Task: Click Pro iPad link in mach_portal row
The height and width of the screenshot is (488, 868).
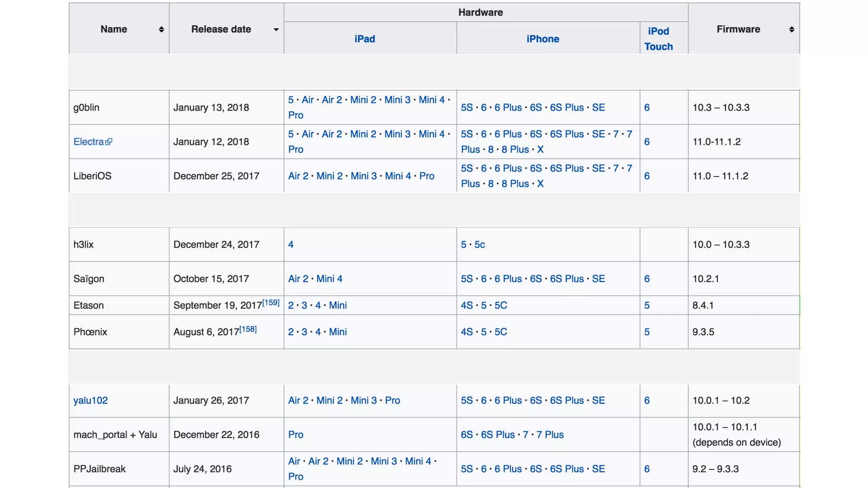Action: coord(295,435)
